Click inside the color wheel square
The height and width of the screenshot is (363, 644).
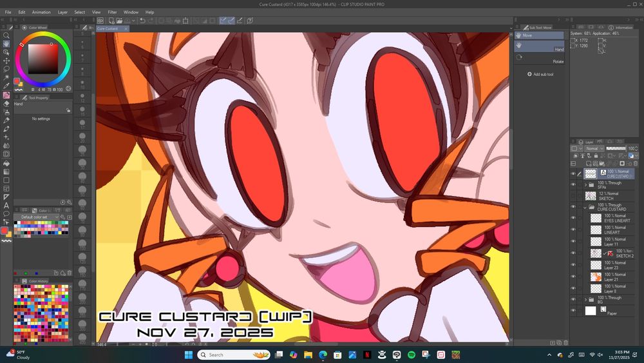coord(43,59)
